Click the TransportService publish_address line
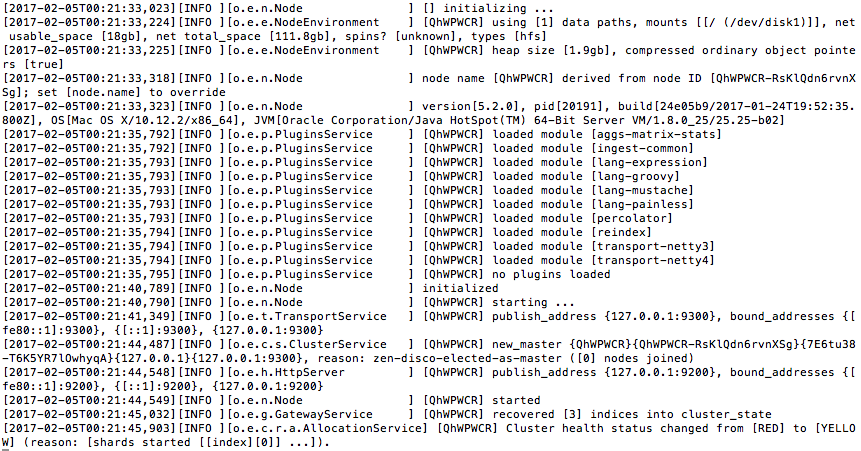Screen dimensions: 861x451 click(x=429, y=324)
